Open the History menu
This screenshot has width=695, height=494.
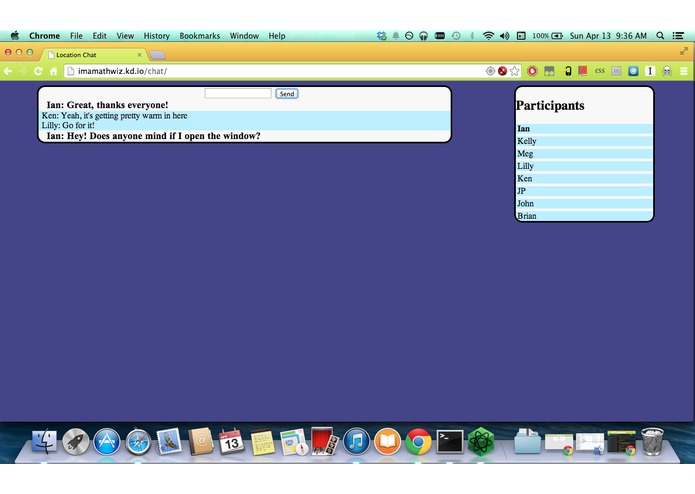156,36
